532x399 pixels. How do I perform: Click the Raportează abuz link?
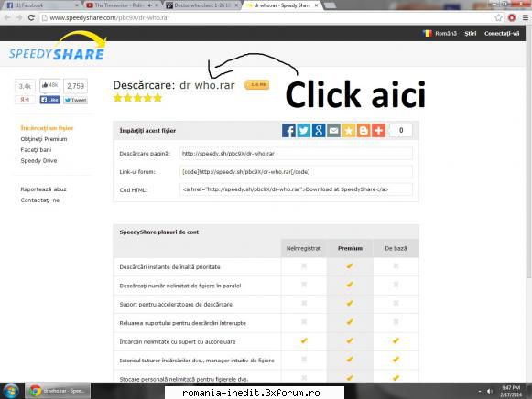point(43,189)
